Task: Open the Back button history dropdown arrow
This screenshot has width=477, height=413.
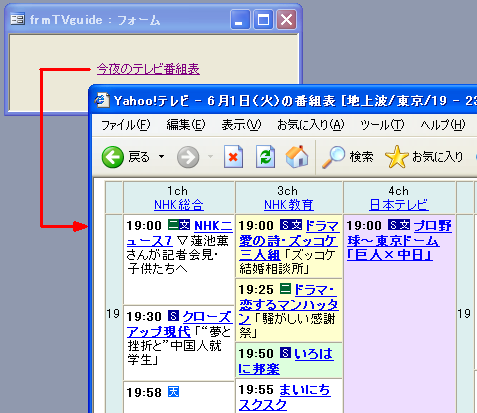Action: (162, 156)
